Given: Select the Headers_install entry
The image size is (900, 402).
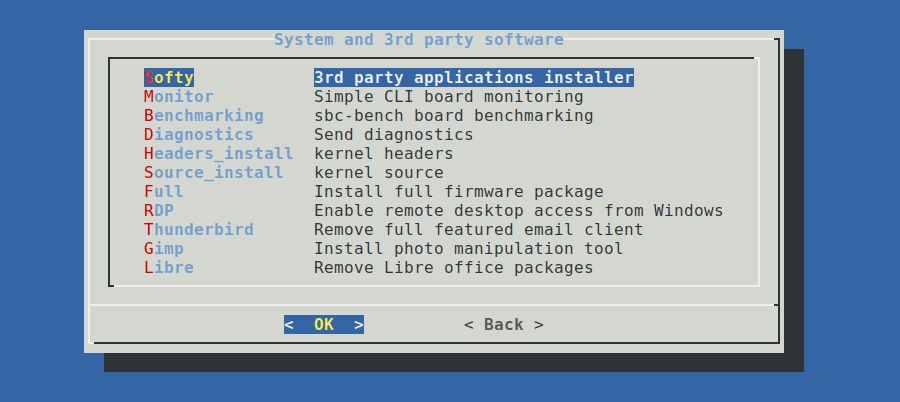Looking at the screenshot, I should [219, 154].
